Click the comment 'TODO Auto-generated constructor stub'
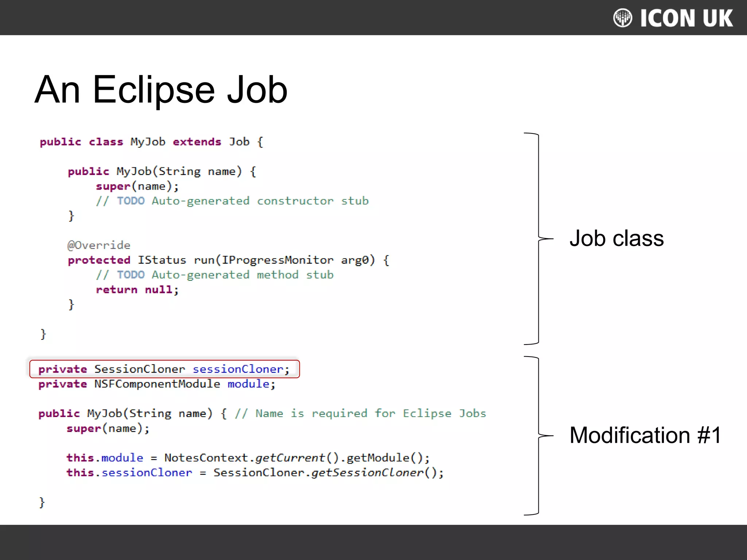The width and height of the screenshot is (747, 560). click(232, 201)
